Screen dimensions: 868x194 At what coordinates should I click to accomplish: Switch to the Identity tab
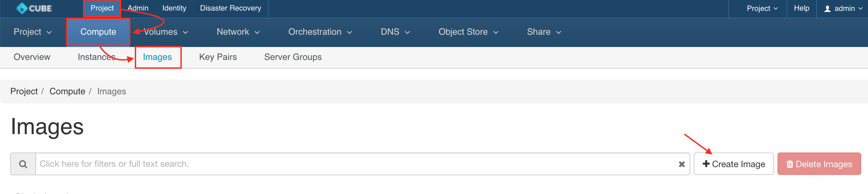pos(174,8)
